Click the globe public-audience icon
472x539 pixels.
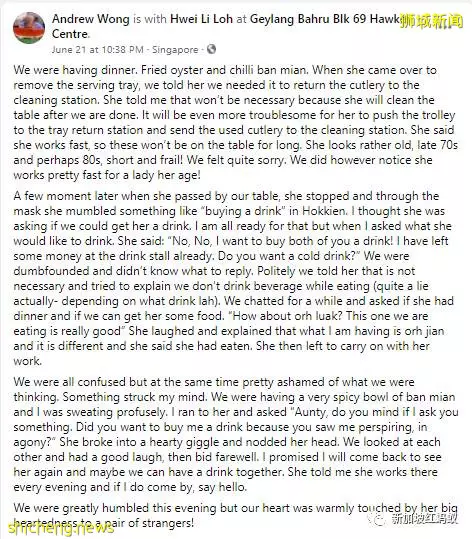(211, 49)
